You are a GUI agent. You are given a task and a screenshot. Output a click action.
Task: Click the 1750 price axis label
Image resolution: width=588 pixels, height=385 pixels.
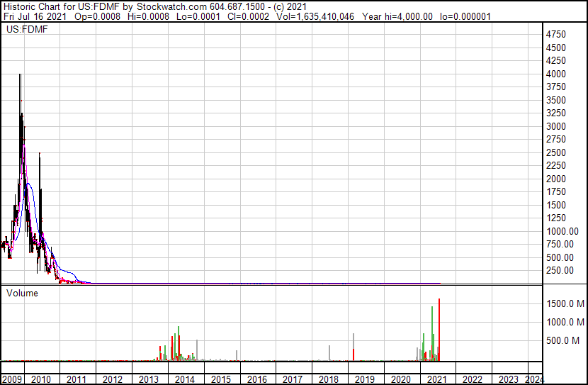[556, 191]
